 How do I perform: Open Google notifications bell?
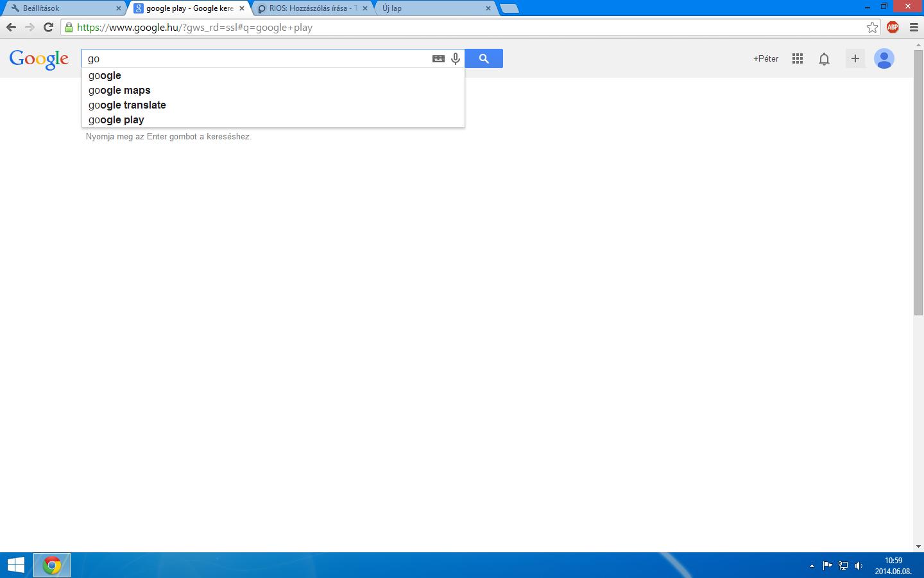(x=825, y=58)
